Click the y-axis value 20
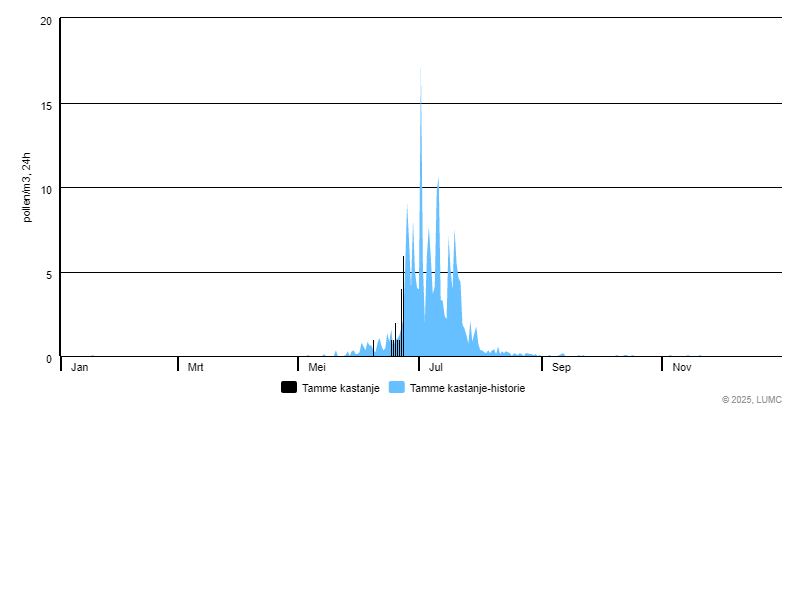The width and height of the screenshot is (800, 600). tap(46, 21)
